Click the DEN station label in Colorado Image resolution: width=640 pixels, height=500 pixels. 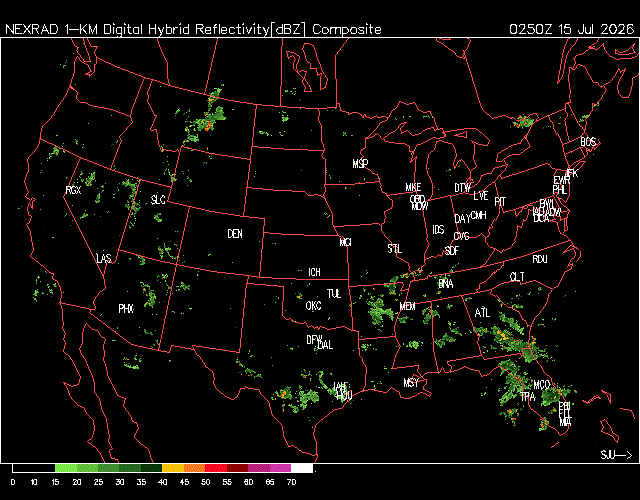click(x=235, y=234)
